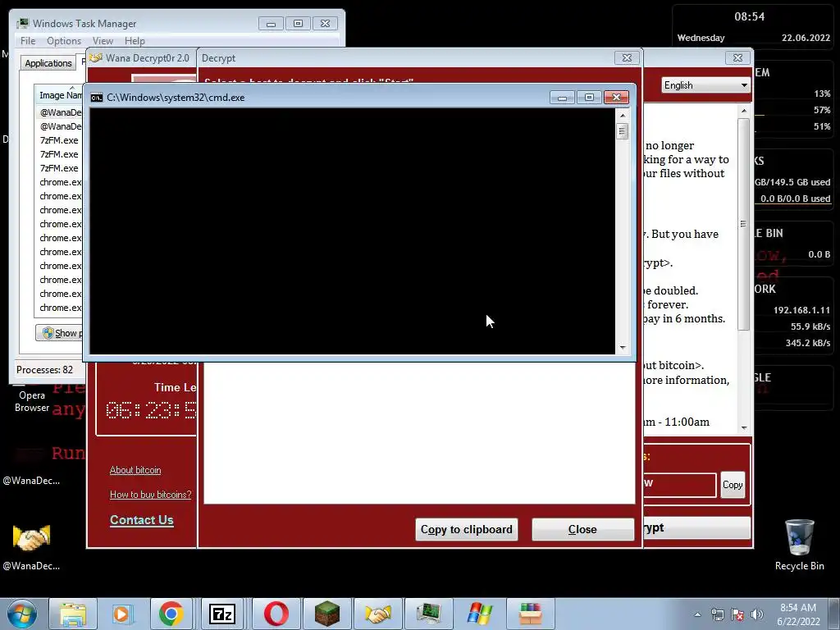Switch to Wana Decrypt0r handshake taskbar icon
The height and width of the screenshot is (630, 840).
[x=378, y=614]
